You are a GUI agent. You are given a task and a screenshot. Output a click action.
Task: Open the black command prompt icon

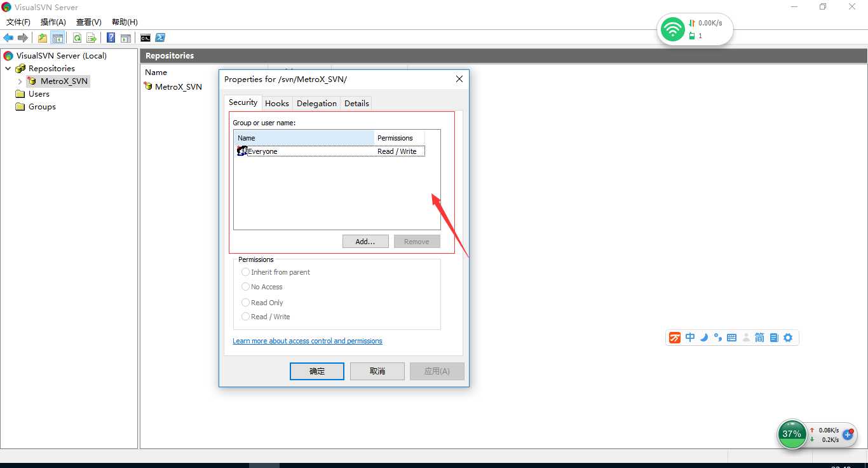point(146,38)
